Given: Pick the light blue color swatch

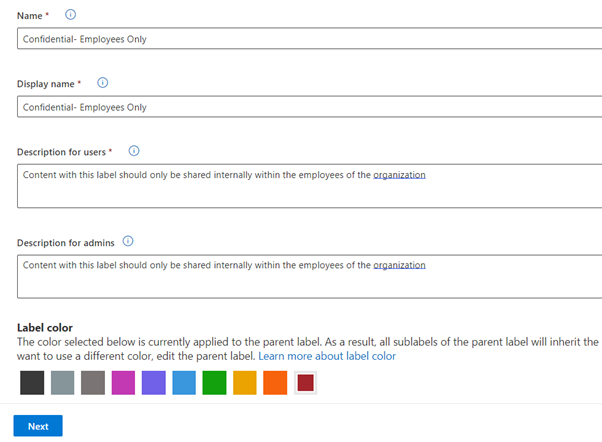Looking at the screenshot, I should pyautogui.click(x=184, y=383).
